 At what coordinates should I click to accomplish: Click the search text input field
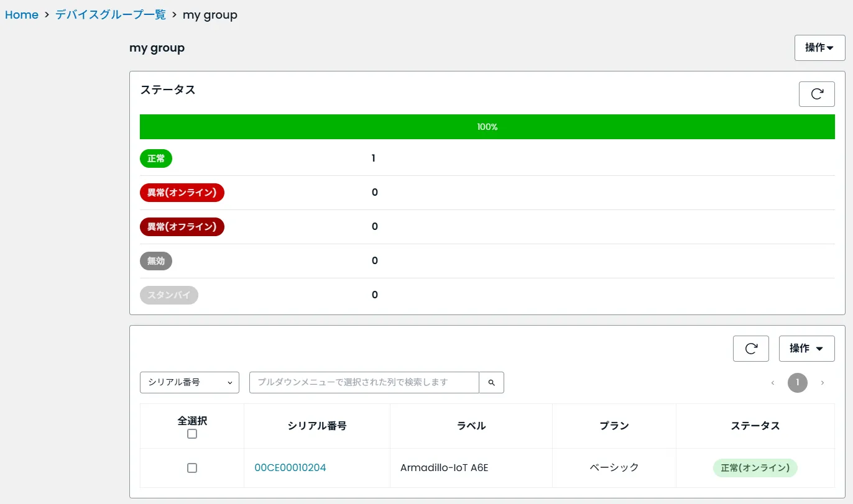point(364,382)
